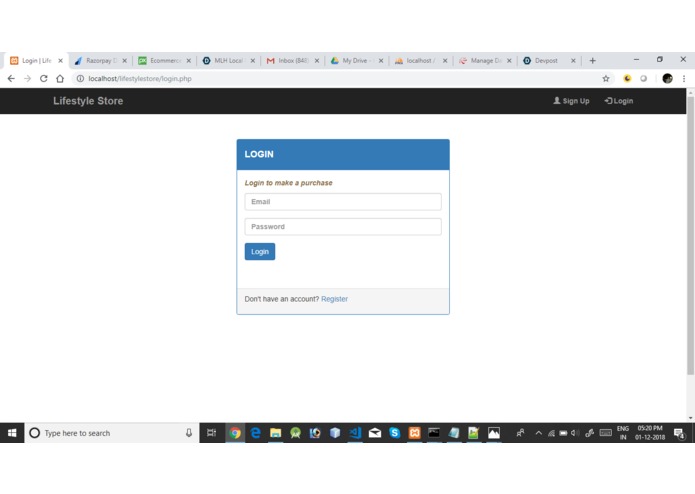Open Microsoft Edge from the taskbar
The height and width of the screenshot is (494, 695).
255,433
